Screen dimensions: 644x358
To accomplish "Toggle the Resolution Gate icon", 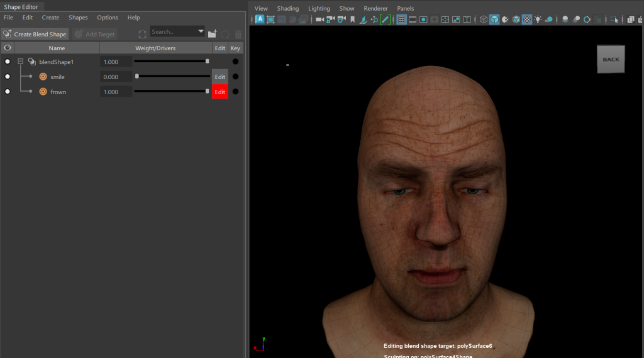I will [x=423, y=19].
